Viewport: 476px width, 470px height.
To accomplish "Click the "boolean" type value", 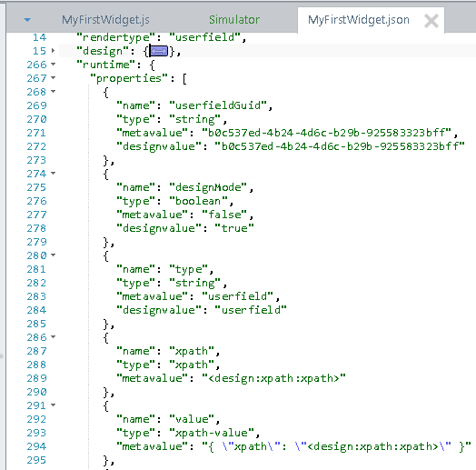I will (198, 201).
